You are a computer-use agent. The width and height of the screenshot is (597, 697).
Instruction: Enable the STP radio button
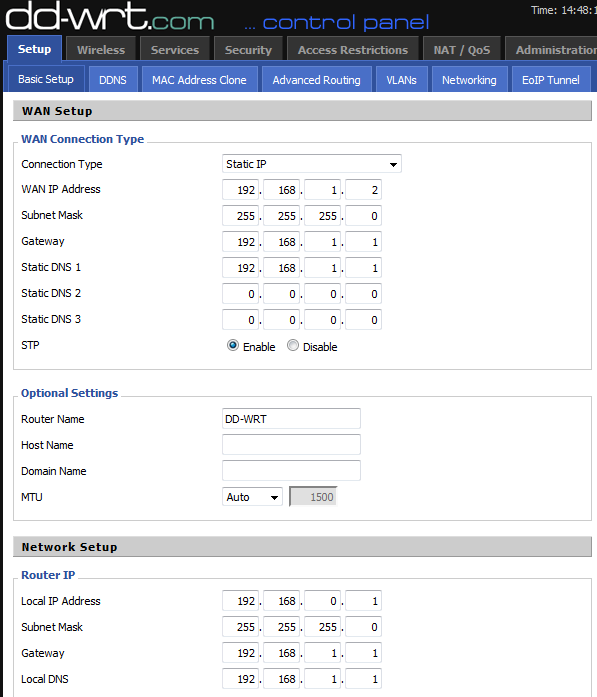click(232, 345)
